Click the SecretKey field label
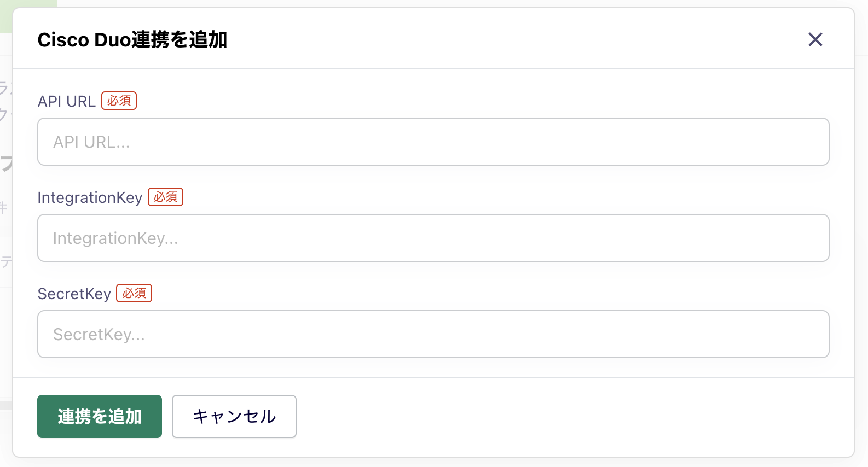Viewport: 868px width, 467px height. (74, 294)
